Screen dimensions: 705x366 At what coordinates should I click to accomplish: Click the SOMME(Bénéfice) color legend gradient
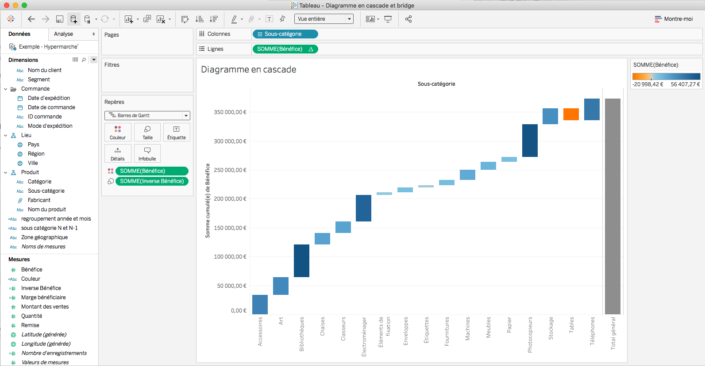click(x=666, y=77)
